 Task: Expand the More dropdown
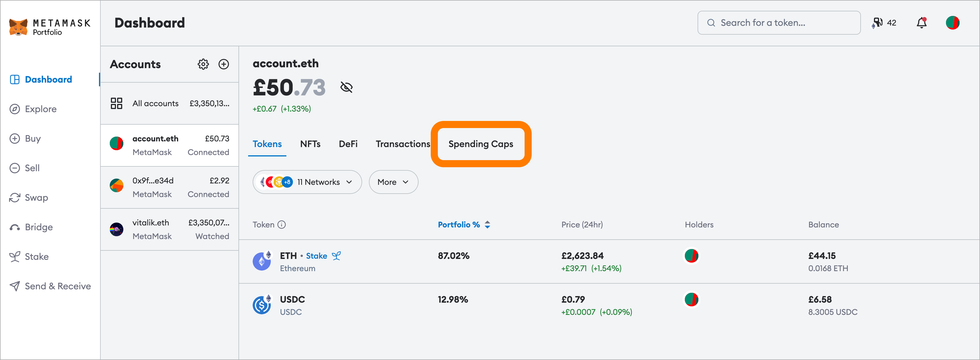click(x=393, y=182)
